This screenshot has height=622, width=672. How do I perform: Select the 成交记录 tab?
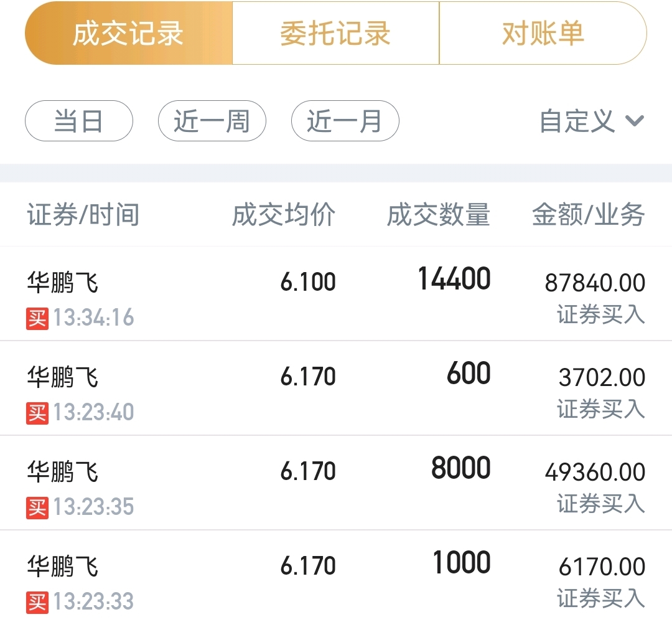click(x=129, y=33)
